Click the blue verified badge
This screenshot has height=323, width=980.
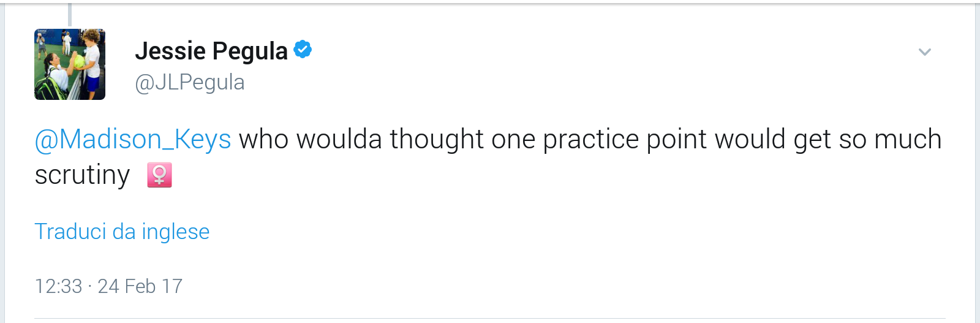point(303,49)
